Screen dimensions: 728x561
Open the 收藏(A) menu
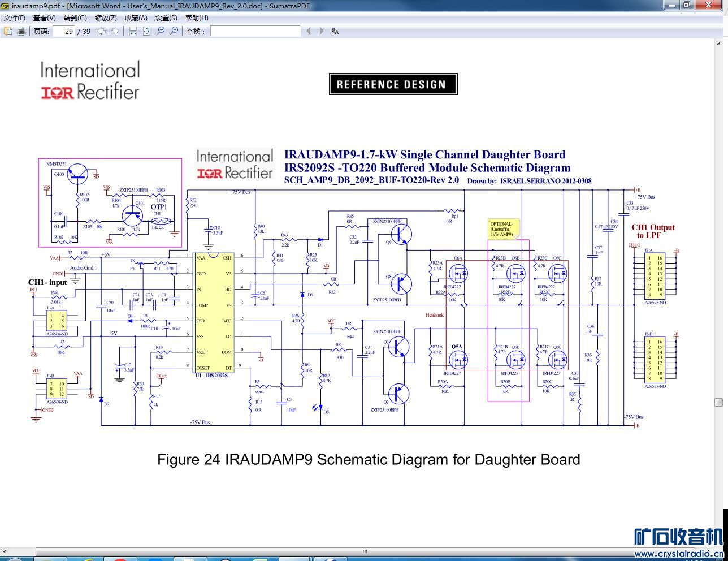[136, 18]
